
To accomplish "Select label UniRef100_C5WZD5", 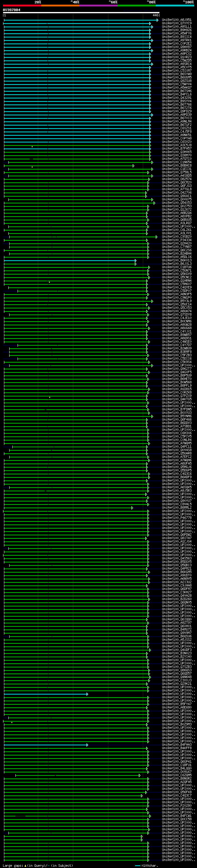I will click(x=176, y=60).
